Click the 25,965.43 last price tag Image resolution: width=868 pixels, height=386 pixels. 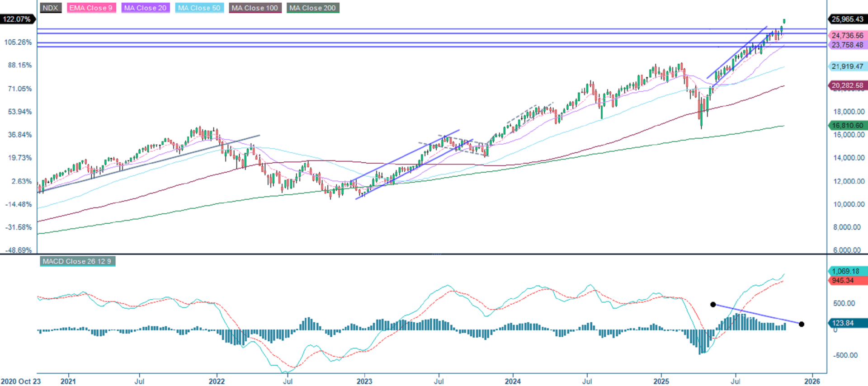pos(848,19)
